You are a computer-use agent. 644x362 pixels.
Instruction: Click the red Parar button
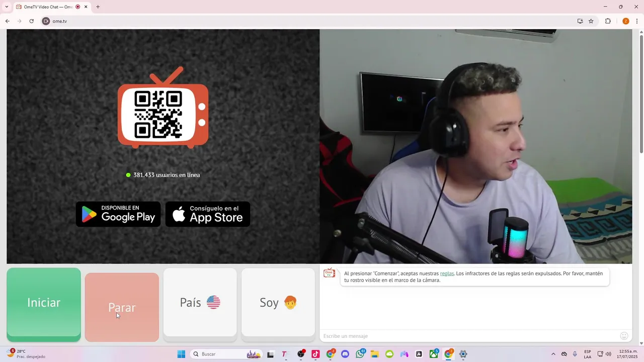click(122, 307)
